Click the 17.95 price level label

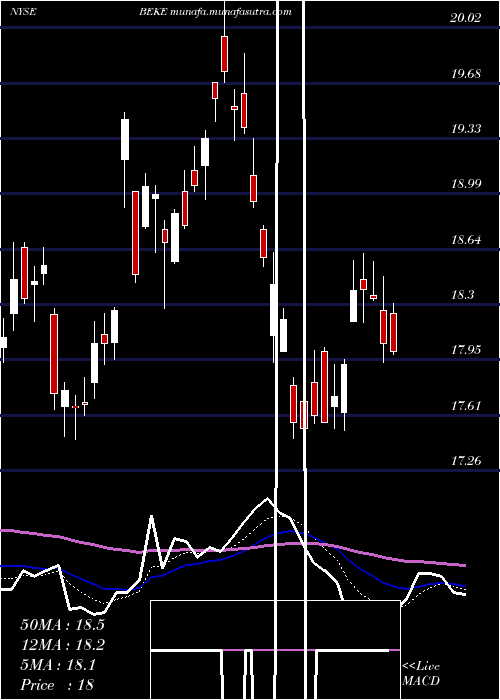point(466,350)
